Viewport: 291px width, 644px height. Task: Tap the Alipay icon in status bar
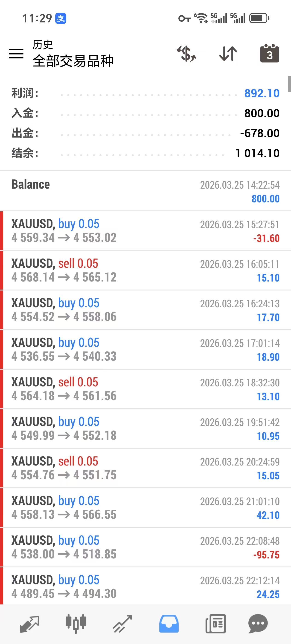61,18
